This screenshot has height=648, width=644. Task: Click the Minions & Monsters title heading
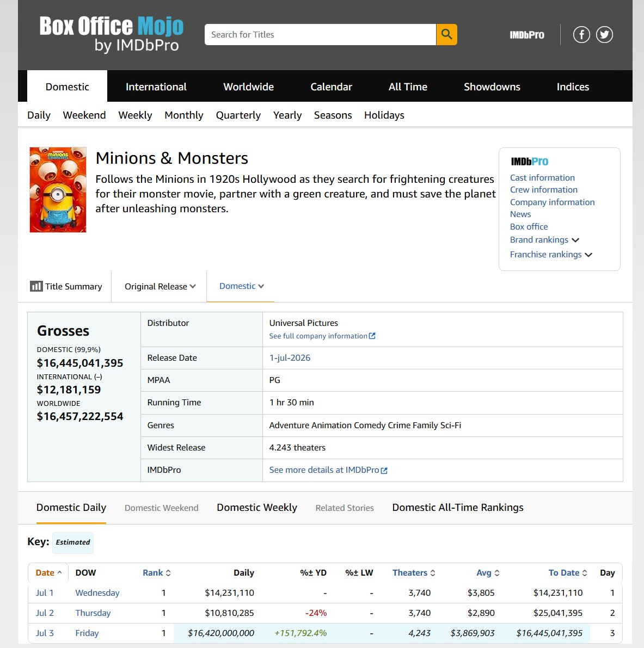tap(171, 158)
